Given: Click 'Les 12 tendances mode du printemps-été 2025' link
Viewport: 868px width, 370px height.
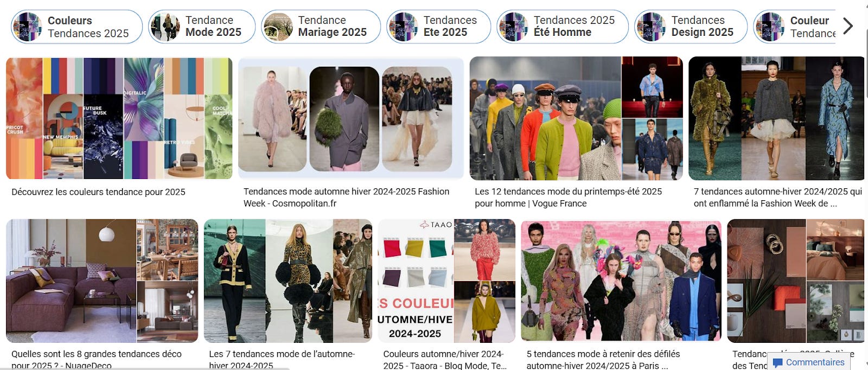Looking at the screenshot, I should pyautogui.click(x=568, y=192).
